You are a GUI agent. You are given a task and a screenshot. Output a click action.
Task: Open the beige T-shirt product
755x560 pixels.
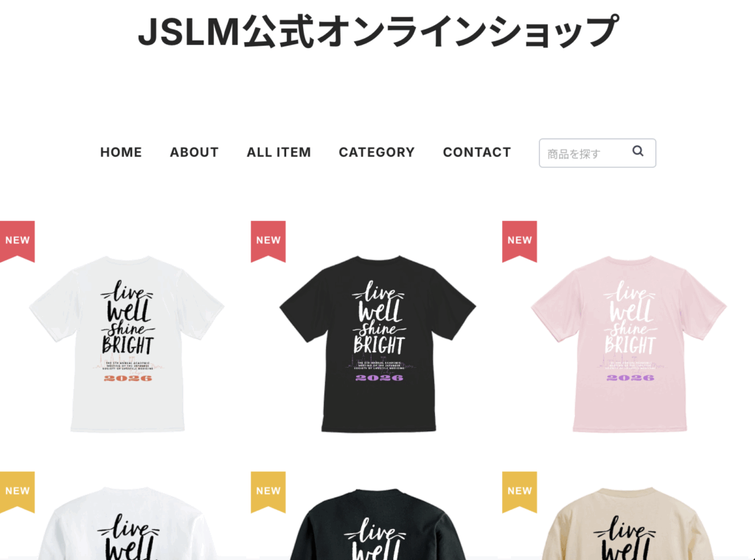[629, 523]
